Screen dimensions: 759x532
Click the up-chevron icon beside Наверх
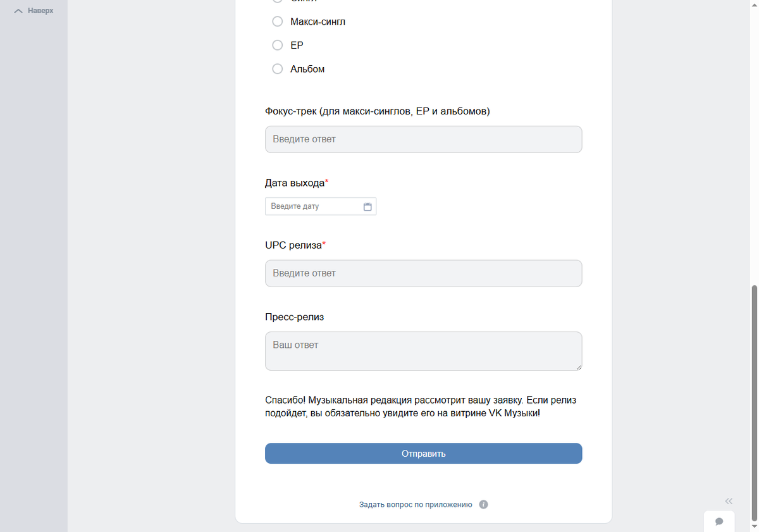coord(18,11)
